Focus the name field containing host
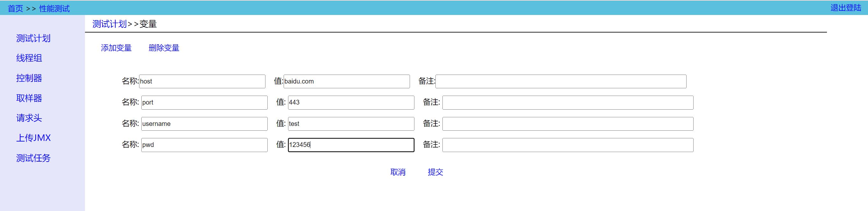Image resolution: width=868 pixels, height=211 pixels. point(202,81)
